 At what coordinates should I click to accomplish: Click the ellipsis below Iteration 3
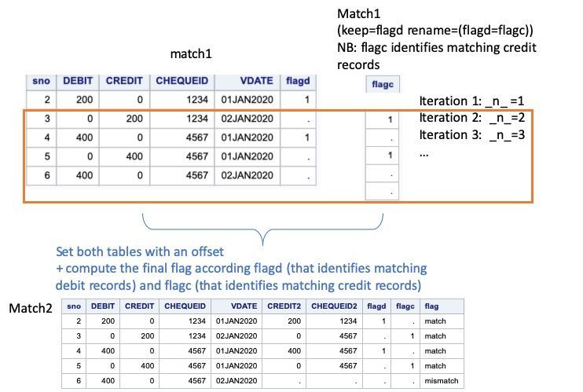tap(424, 153)
